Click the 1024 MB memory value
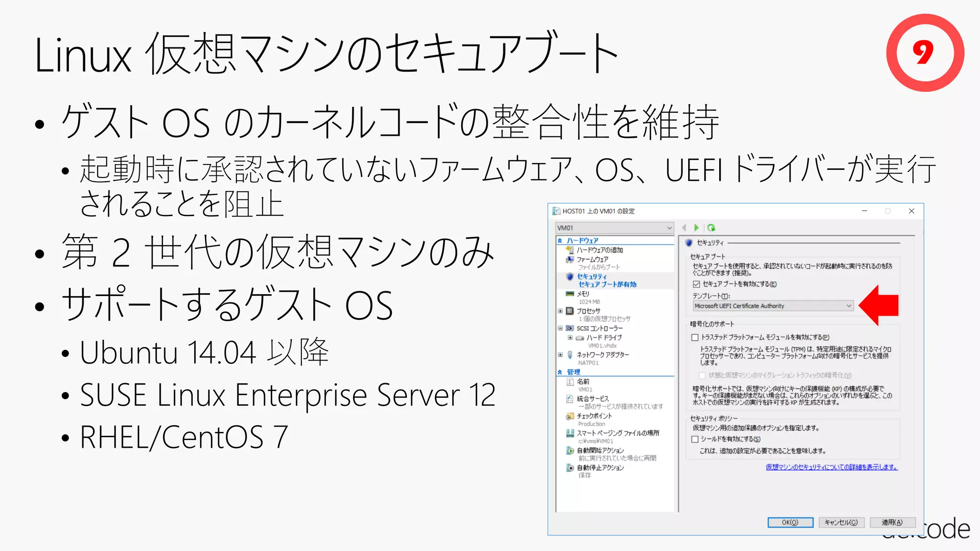This screenshot has width=980, height=551. click(x=589, y=302)
